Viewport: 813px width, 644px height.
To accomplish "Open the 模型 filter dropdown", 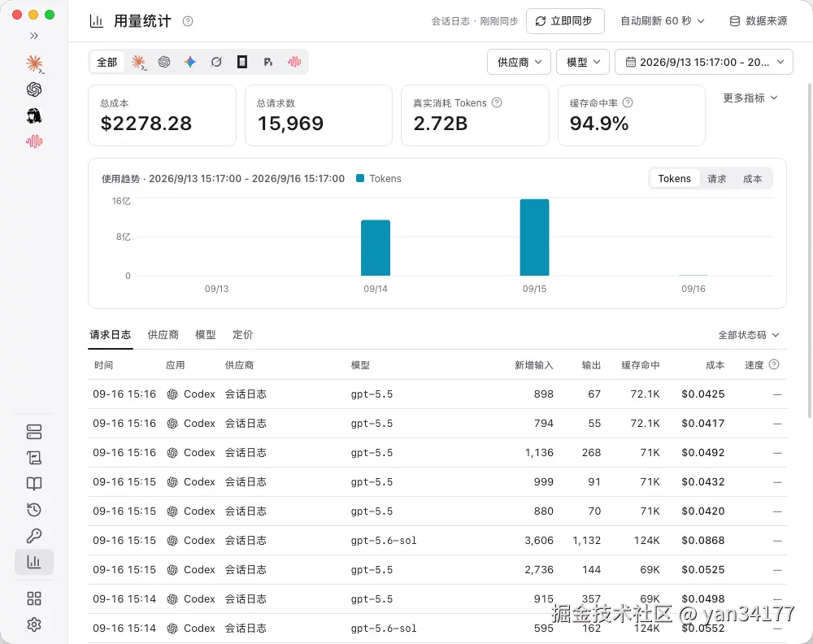I will click(x=583, y=63).
